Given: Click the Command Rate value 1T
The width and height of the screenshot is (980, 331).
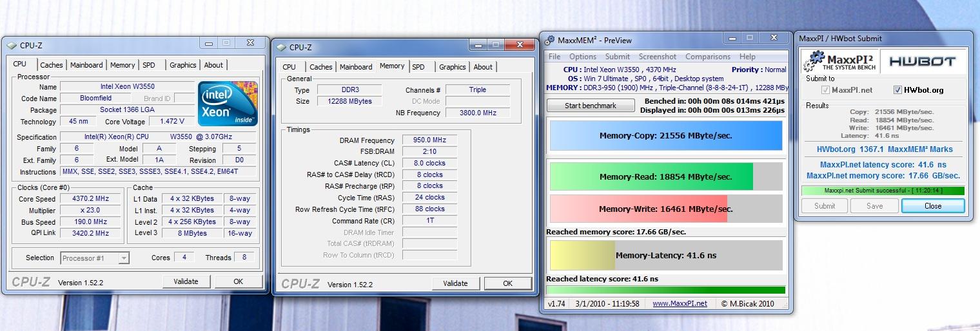Looking at the screenshot, I should coord(429,221).
